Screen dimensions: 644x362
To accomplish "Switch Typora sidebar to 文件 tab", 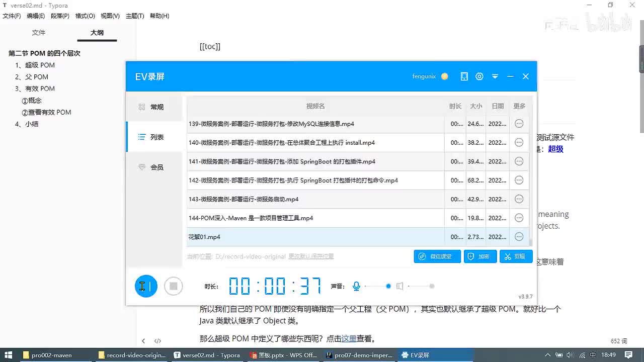I will 39,33.
